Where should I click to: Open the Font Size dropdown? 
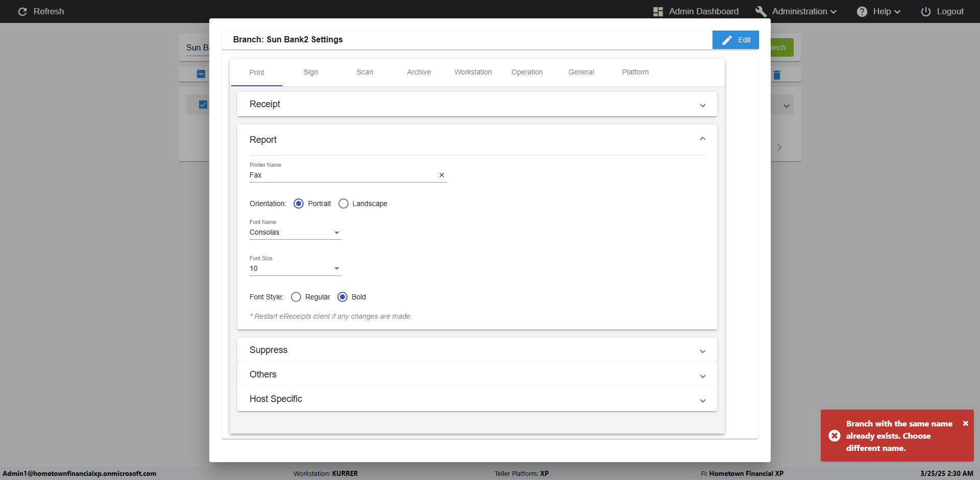tap(295, 269)
